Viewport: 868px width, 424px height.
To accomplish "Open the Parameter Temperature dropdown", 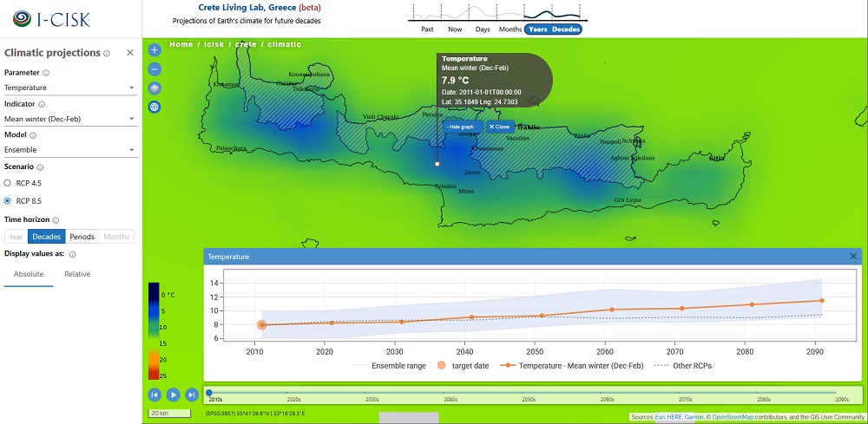I will [69, 88].
